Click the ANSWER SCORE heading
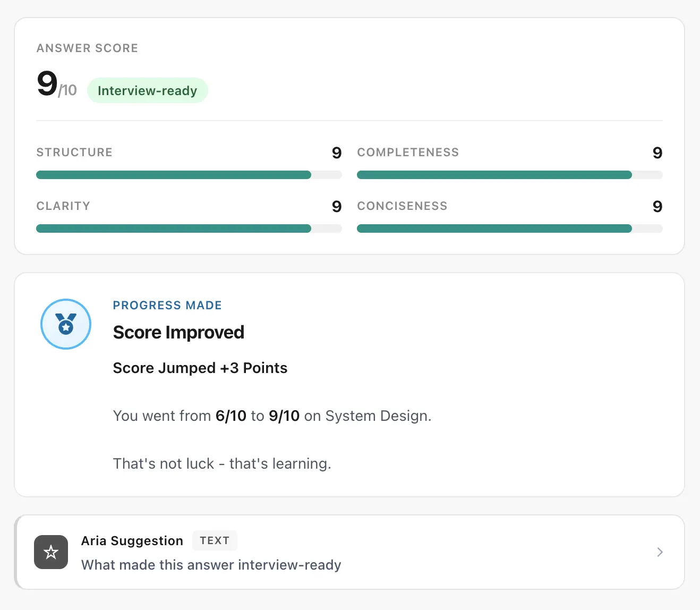Viewport: 700px width, 610px height. tap(87, 48)
